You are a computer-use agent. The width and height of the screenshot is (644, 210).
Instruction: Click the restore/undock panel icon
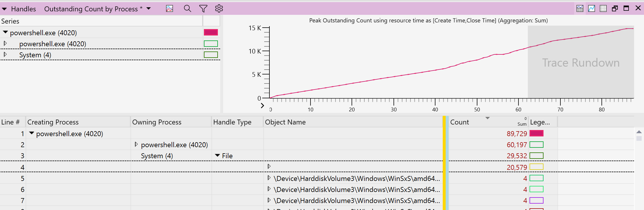point(615,8)
